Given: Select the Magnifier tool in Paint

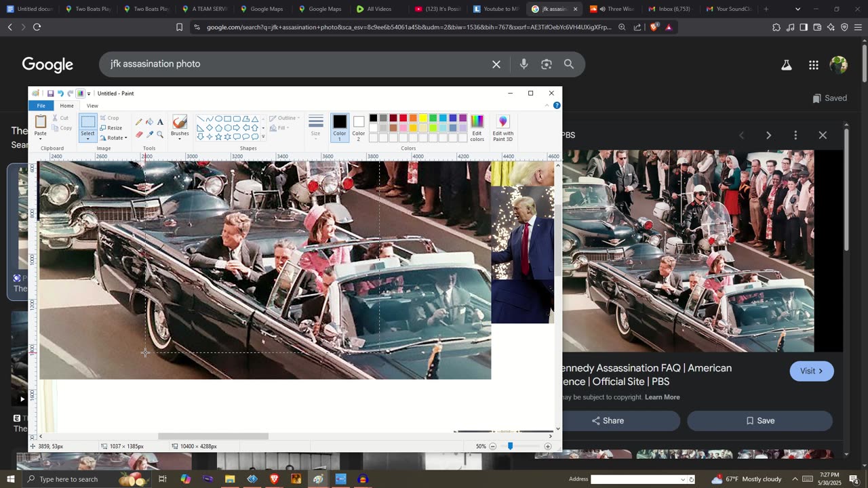Looking at the screenshot, I should (160, 134).
